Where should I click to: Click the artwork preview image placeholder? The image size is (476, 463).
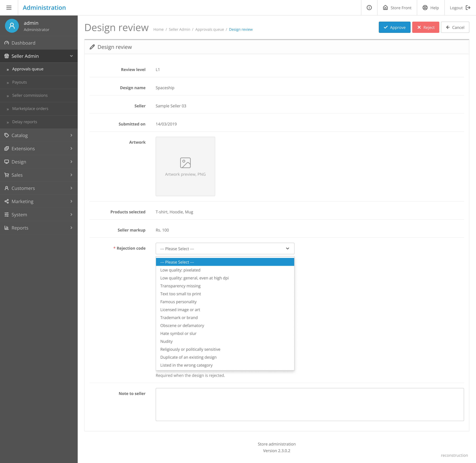click(185, 166)
